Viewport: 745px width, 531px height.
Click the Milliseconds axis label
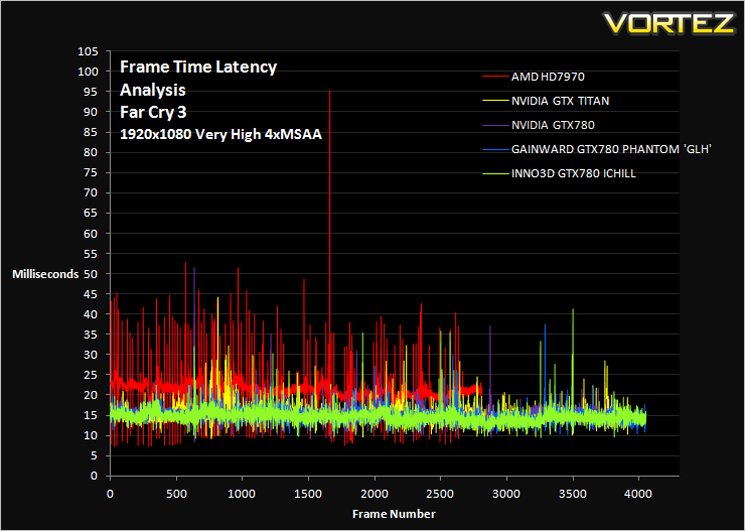pyautogui.click(x=45, y=274)
